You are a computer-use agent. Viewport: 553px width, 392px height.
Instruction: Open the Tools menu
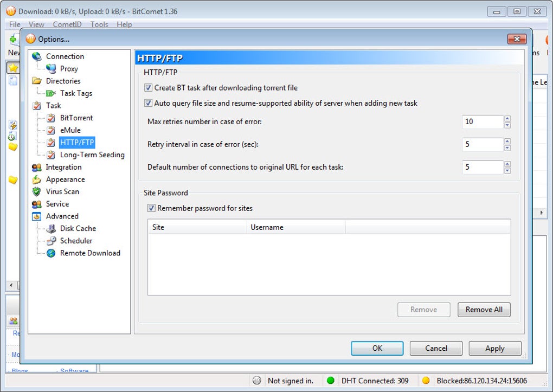(99, 24)
